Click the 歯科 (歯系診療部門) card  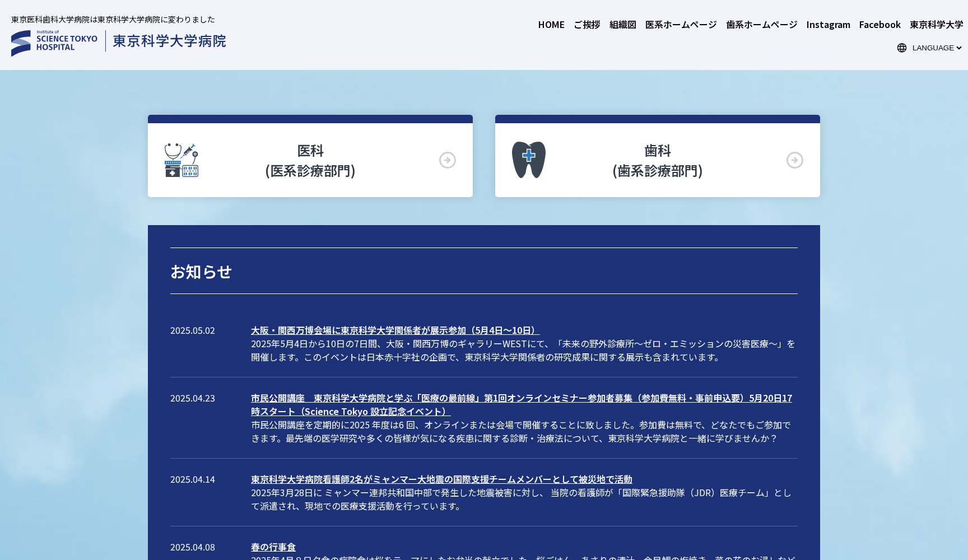click(x=657, y=160)
